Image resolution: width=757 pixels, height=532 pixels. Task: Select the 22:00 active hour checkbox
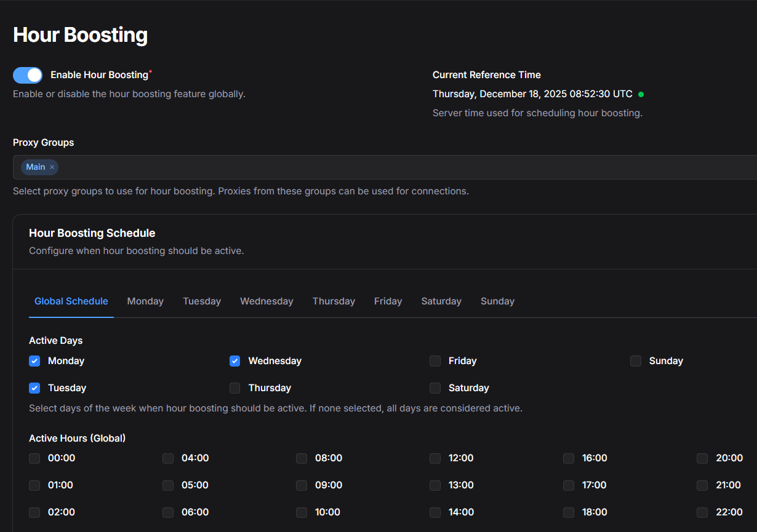click(x=702, y=512)
